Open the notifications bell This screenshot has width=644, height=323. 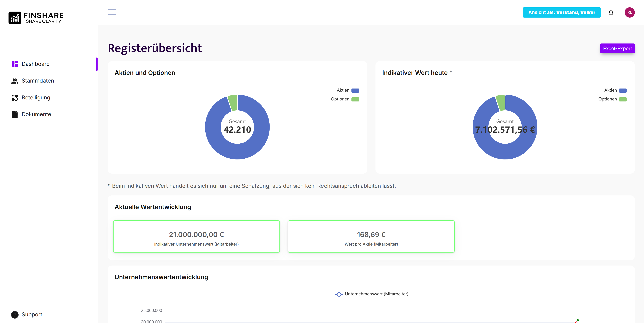(x=611, y=12)
